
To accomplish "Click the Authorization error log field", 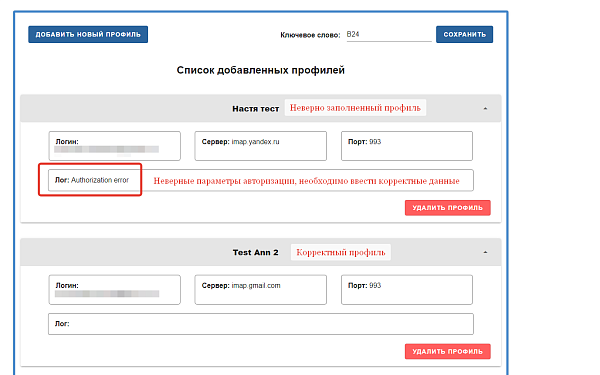I will coord(261,180).
